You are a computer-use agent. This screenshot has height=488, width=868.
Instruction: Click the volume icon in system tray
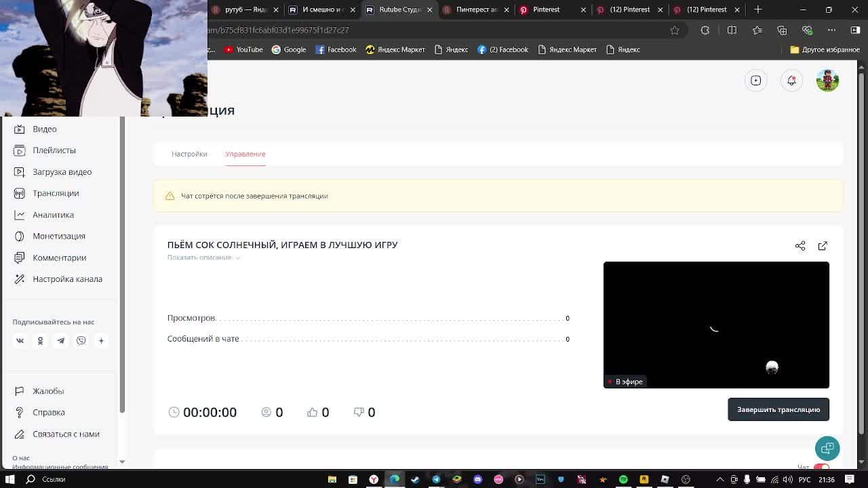[788, 479]
